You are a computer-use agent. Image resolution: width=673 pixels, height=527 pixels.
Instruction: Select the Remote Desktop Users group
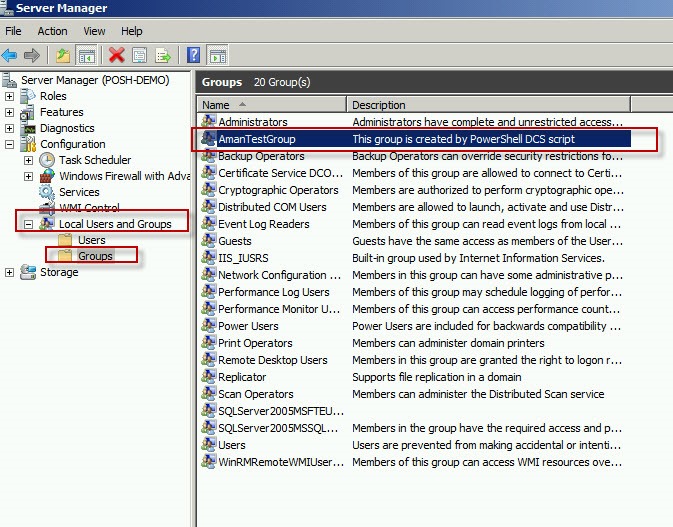coord(272,360)
